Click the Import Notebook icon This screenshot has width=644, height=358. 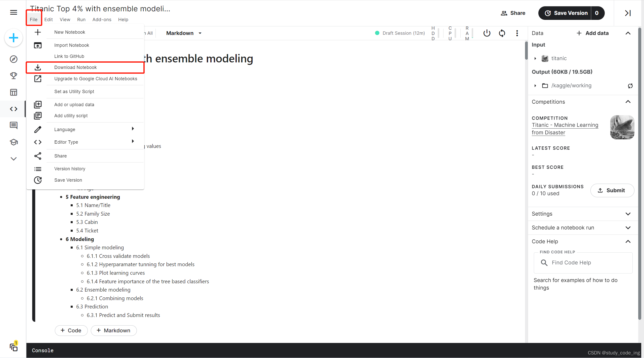[x=38, y=45]
